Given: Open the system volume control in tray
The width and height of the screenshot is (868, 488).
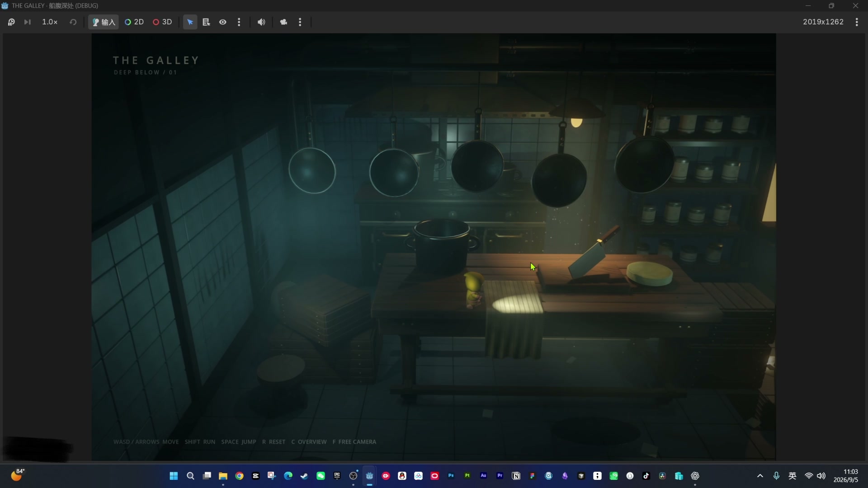Looking at the screenshot, I should tap(821, 476).
